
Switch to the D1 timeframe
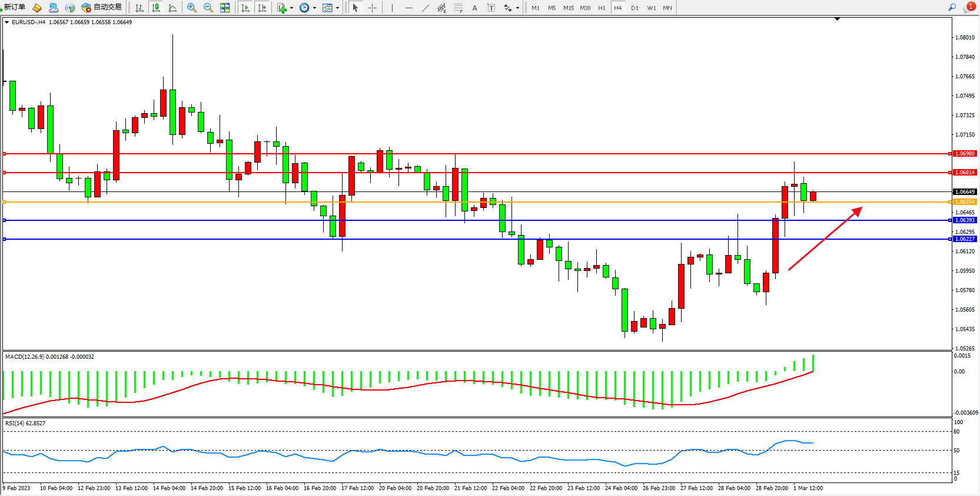pos(634,8)
